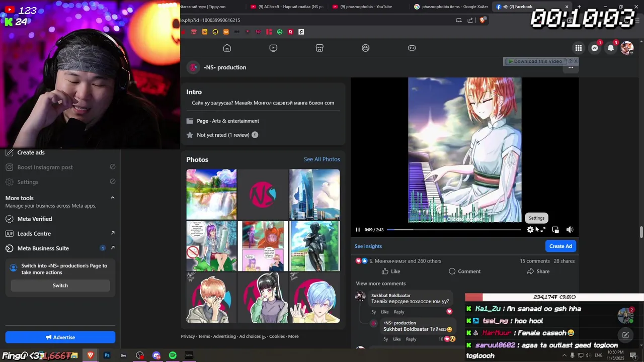
Task: Click Comment on the video post
Action: click(x=464, y=271)
